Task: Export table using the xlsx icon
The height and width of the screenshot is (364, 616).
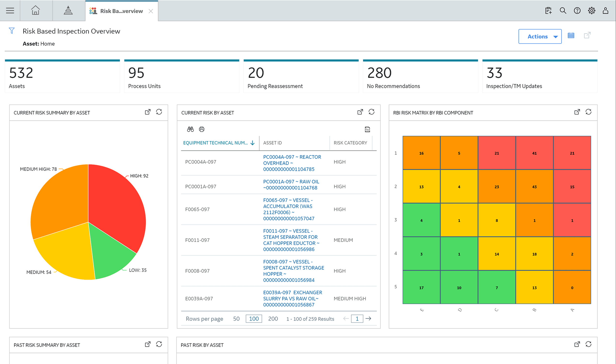Action: [367, 129]
